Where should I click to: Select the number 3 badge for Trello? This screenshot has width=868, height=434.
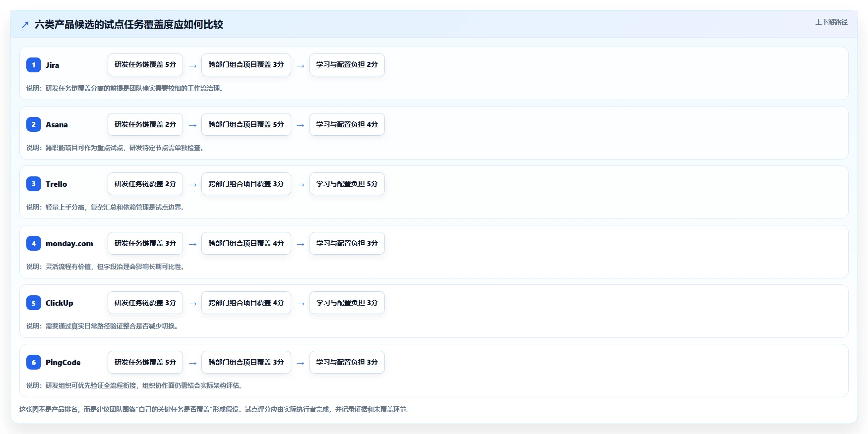(x=34, y=184)
